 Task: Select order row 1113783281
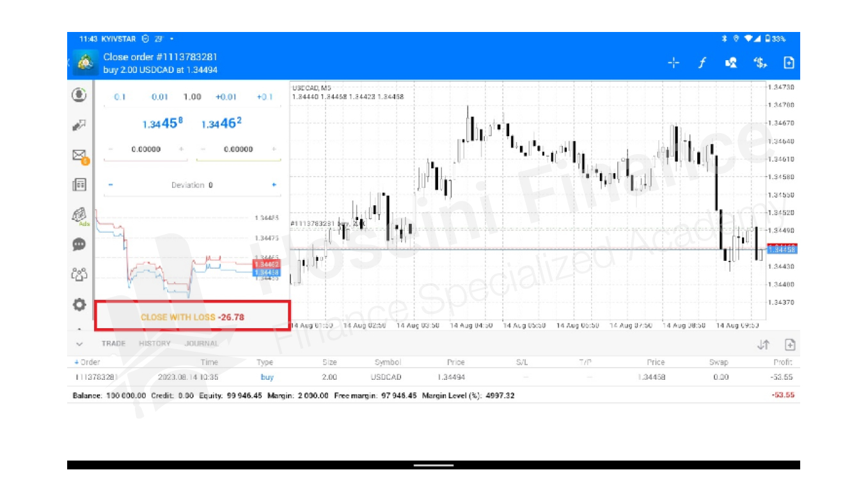(434, 377)
